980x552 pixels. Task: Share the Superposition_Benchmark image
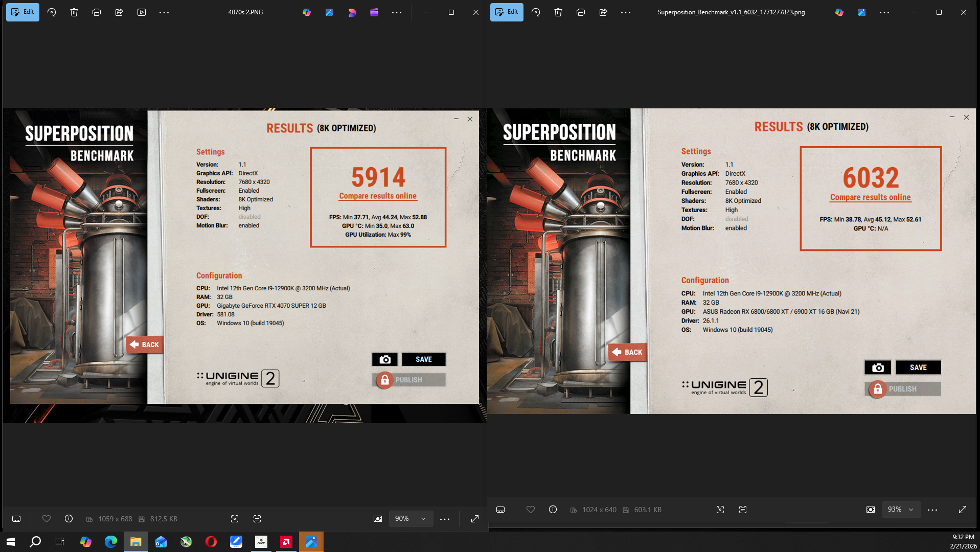[x=603, y=12]
